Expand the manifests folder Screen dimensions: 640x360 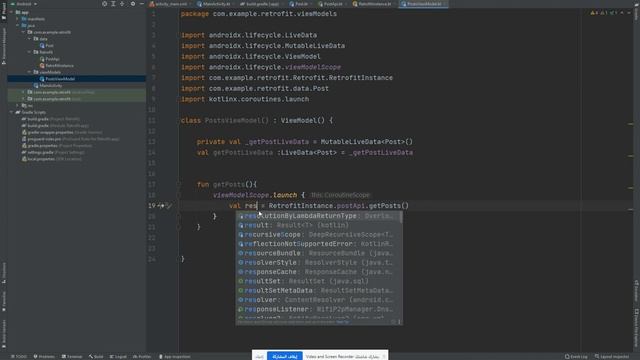coord(18,19)
